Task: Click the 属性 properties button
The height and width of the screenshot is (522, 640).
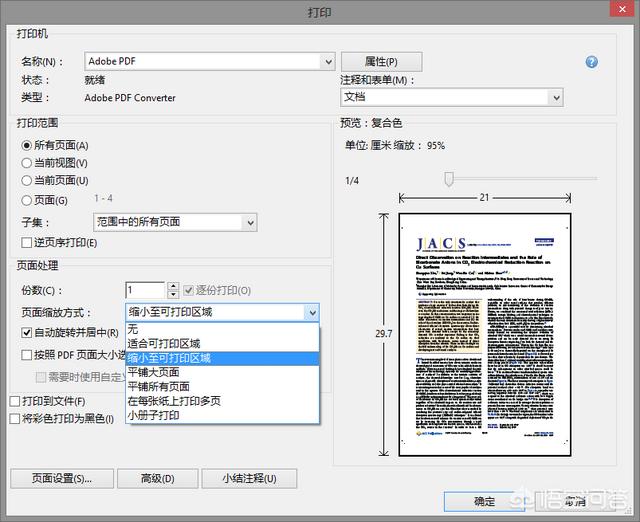Action: click(381, 62)
